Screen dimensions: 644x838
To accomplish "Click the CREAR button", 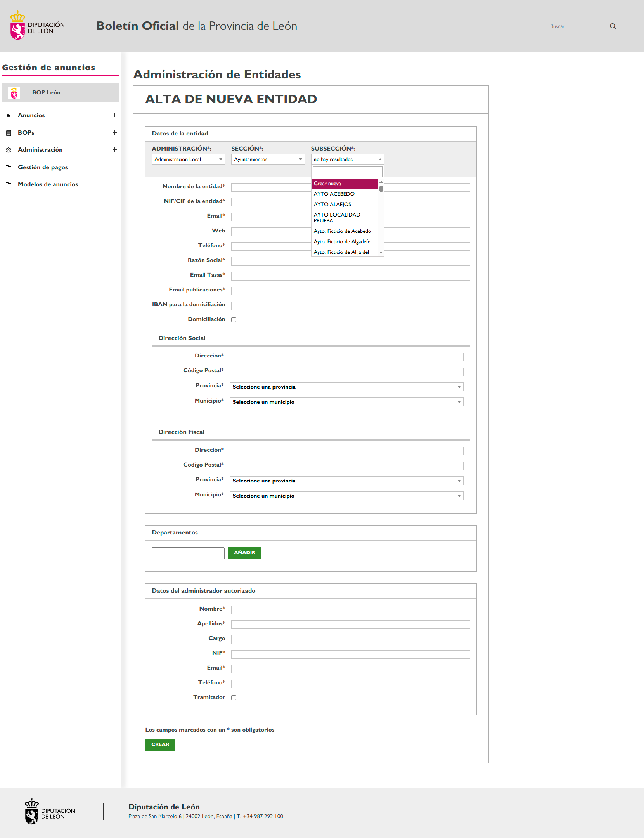I will [x=160, y=744].
